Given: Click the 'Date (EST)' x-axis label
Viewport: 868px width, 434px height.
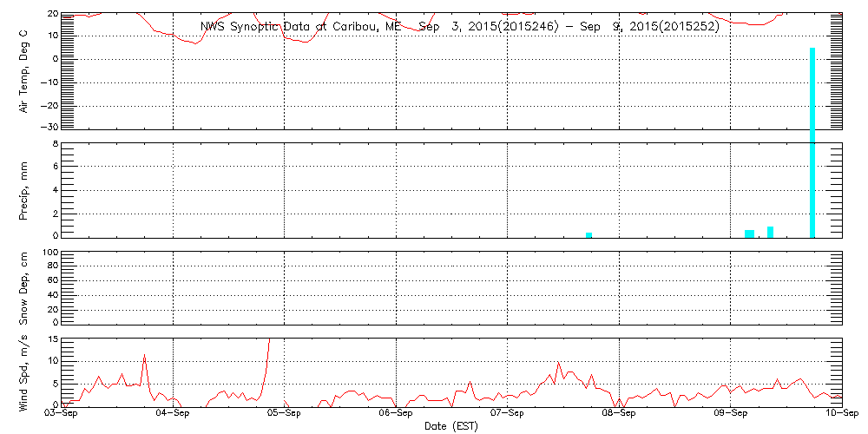Looking at the screenshot, I should click(451, 425).
